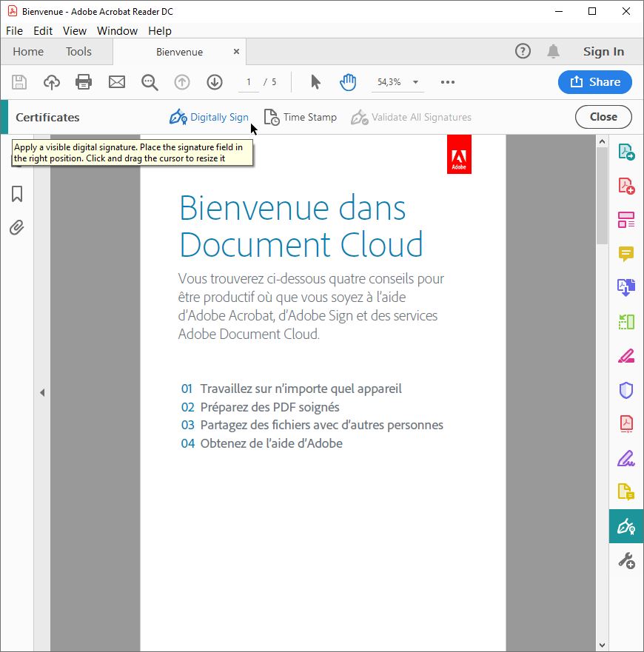Click link '04 Obtenez de l'aide d'Adobe'
The width and height of the screenshot is (644, 652).
pos(262,443)
